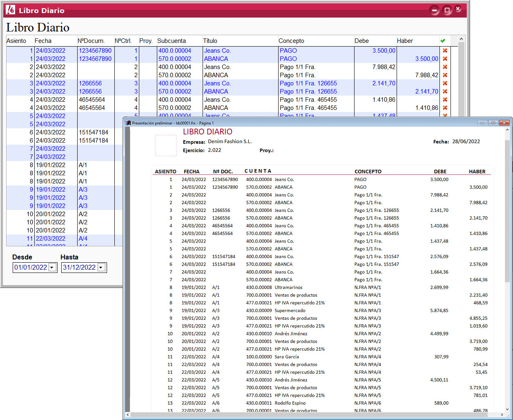Click 'Rodolfo Espino' account in preview report

(290, 403)
